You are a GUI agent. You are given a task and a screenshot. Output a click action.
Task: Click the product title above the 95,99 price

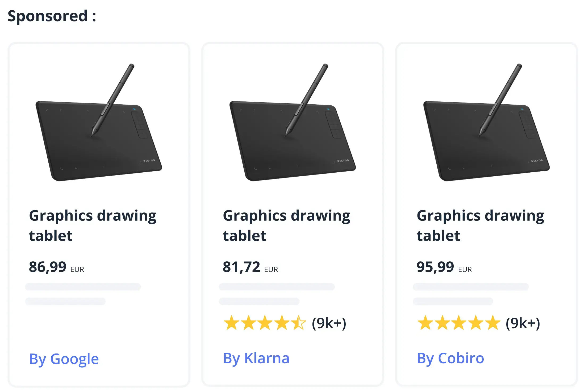(480, 225)
